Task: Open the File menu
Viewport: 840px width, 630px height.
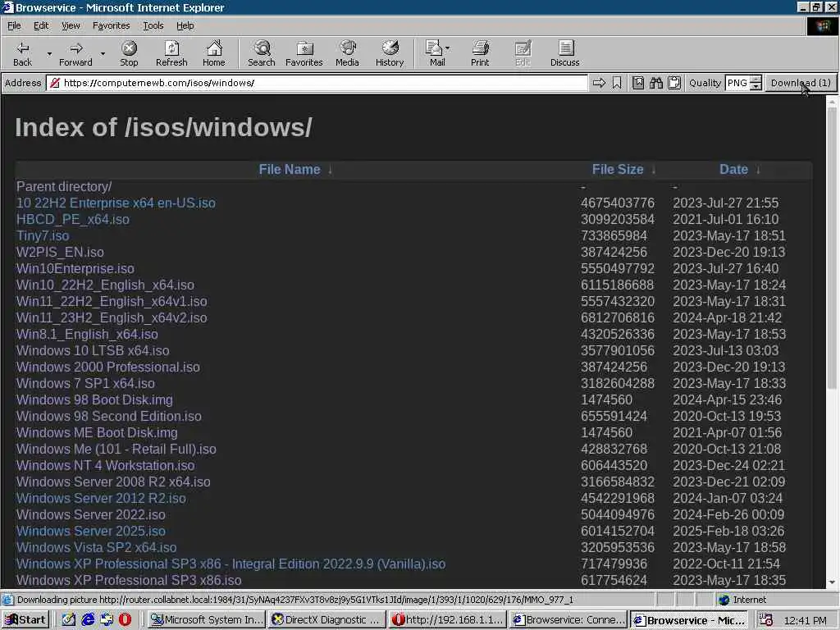Action: [x=14, y=25]
